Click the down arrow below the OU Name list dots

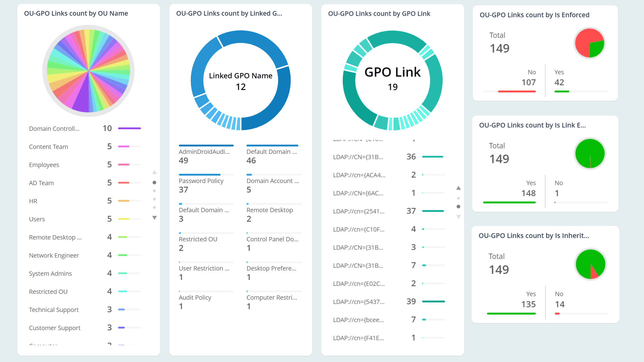coord(155,218)
